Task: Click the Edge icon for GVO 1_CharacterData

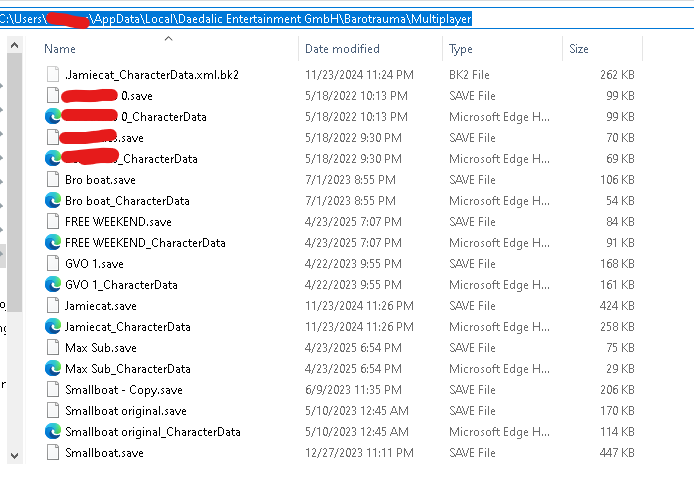Action: click(x=53, y=285)
